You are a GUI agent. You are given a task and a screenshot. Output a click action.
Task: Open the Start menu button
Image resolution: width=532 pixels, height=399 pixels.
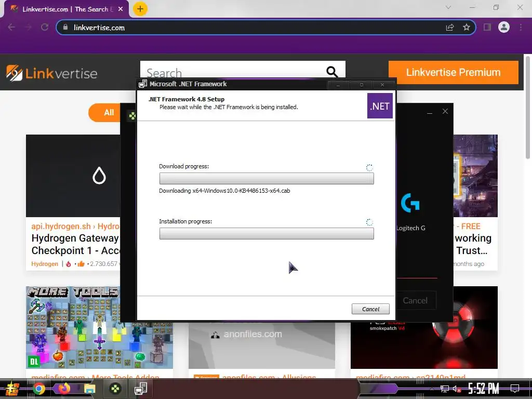tap(12, 389)
